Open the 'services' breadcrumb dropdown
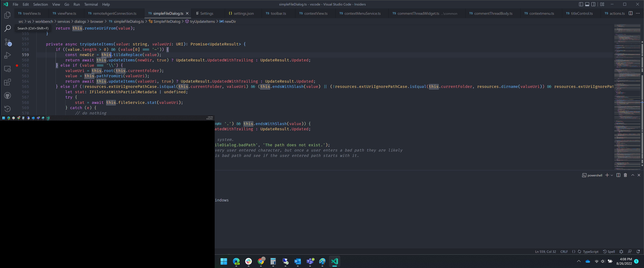 pos(64,21)
